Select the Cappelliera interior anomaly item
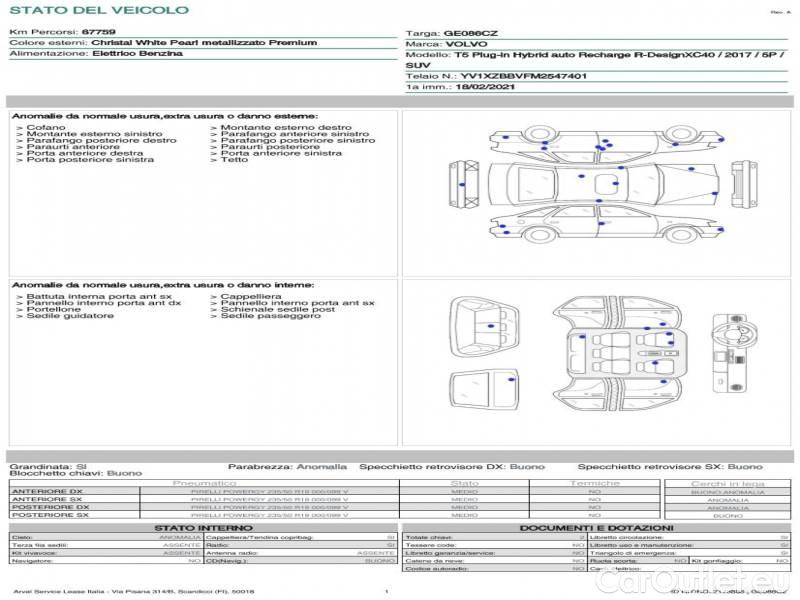800x600 pixels. [x=251, y=297]
